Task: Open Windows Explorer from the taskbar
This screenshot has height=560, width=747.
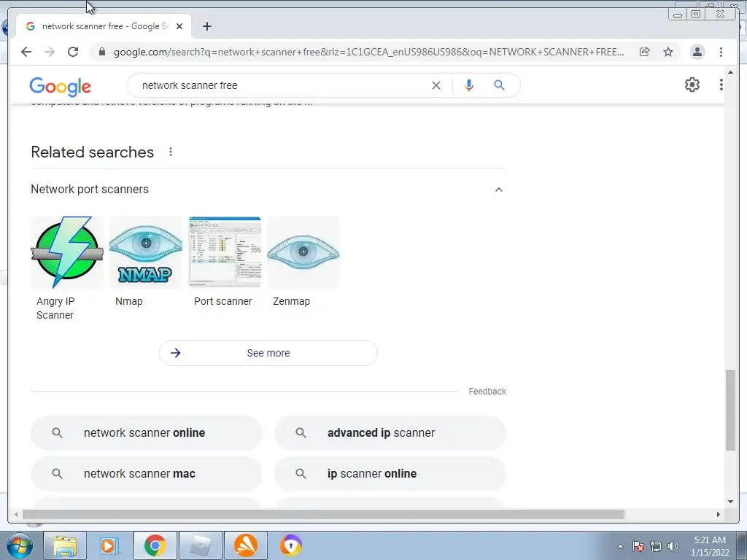Action: (65, 545)
